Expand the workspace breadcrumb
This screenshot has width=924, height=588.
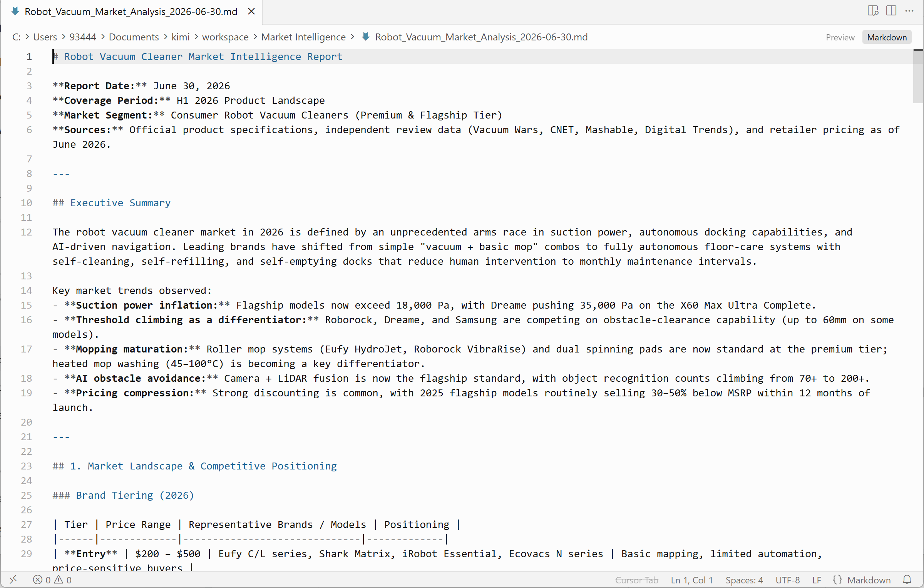coord(225,37)
